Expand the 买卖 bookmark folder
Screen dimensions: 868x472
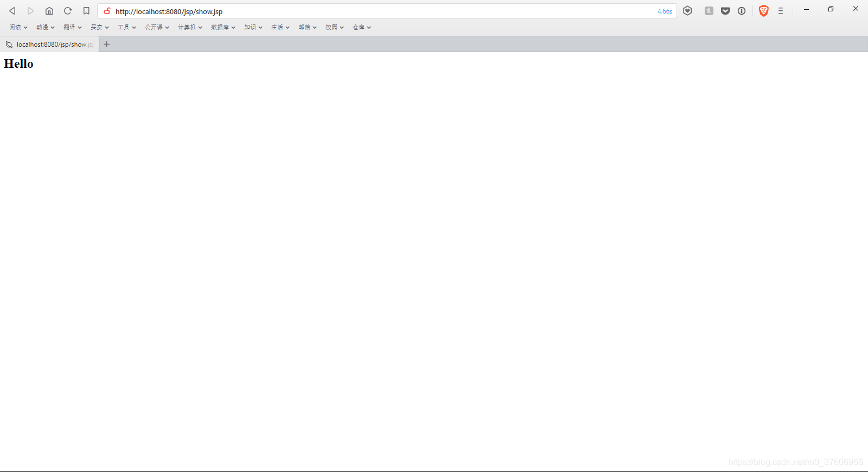click(x=100, y=27)
